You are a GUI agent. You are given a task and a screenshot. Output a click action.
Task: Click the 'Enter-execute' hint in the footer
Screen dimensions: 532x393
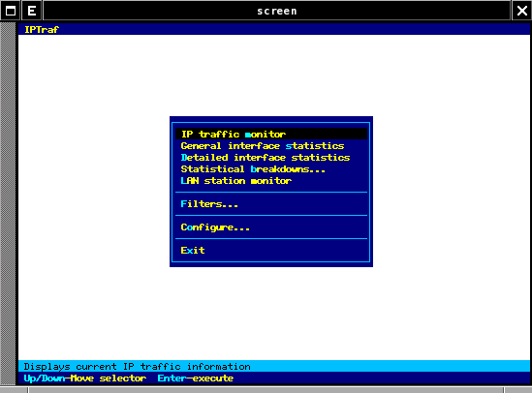[196, 378]
